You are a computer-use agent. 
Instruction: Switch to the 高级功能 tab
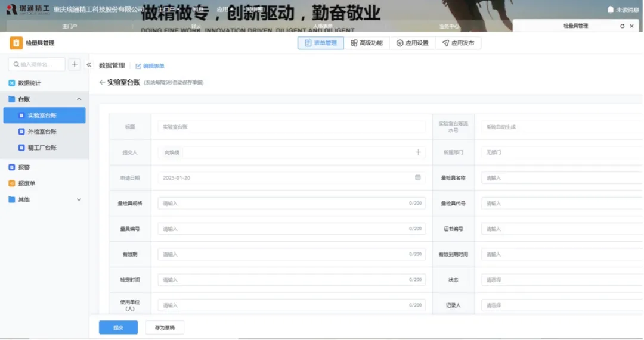[x=367, y=43]
